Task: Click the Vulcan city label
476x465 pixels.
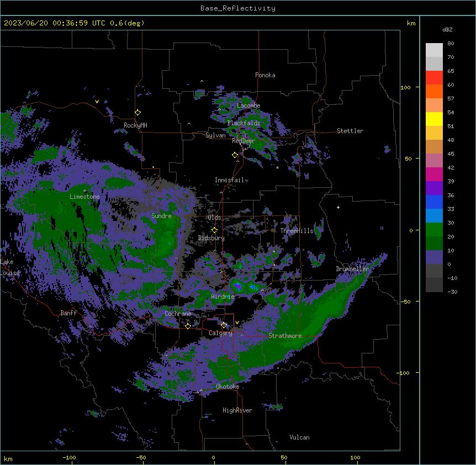Action: tap(300, 437)
